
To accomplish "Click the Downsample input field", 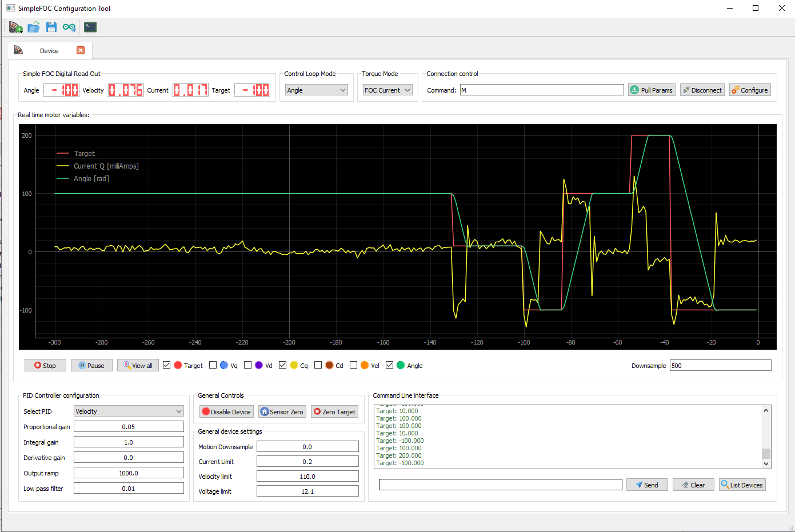I will [x=721, y=366].
